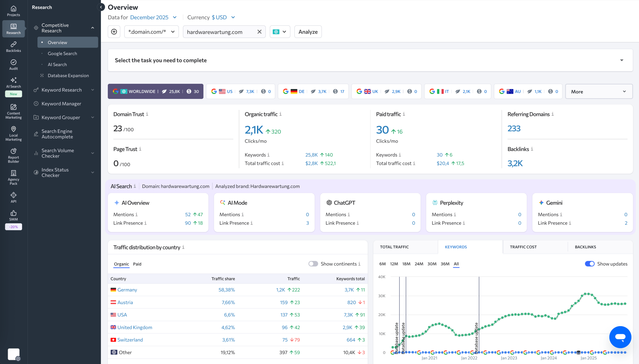This screenshot has width=639, height=364.
Task: Open the *.domain.com/* scope dropdown
Action: (x=151, y=32)
